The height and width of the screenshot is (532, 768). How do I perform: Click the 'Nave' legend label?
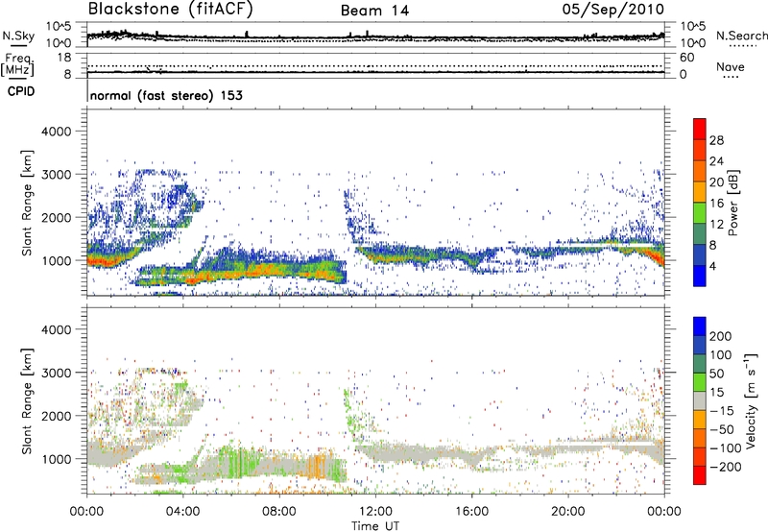(x=731, y=66)
